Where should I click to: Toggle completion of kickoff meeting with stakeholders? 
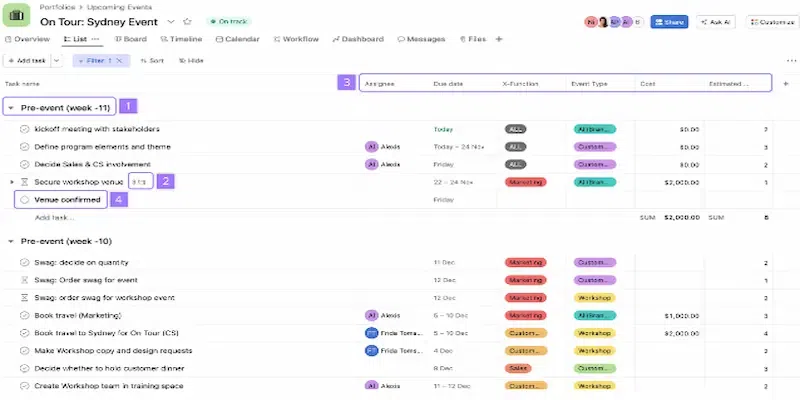click(24, 129)
